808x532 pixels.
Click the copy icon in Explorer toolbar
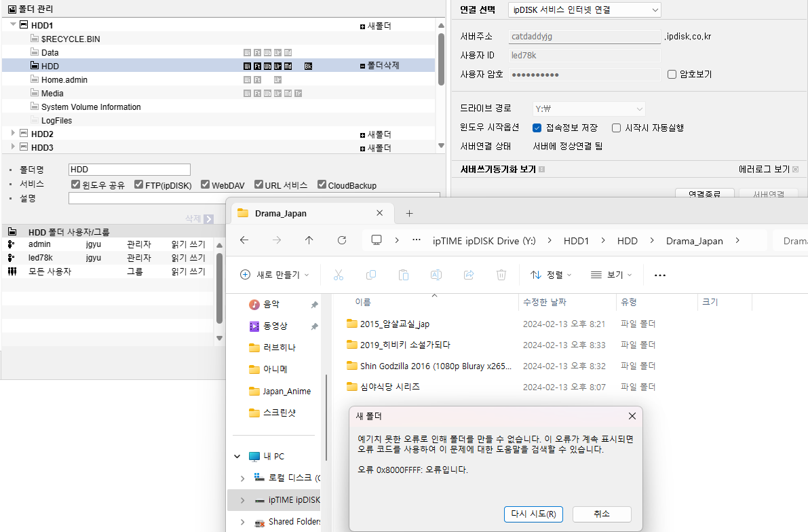click(x=371, y=275)
